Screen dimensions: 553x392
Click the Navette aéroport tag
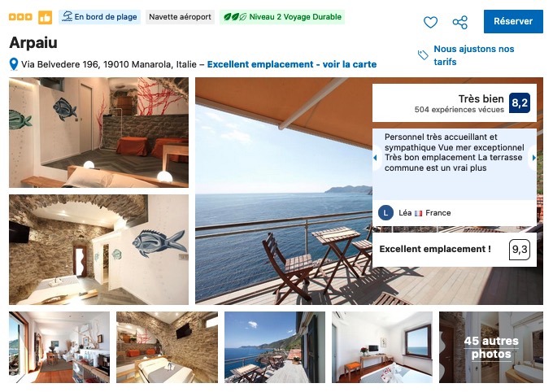(x=180, y=17)
